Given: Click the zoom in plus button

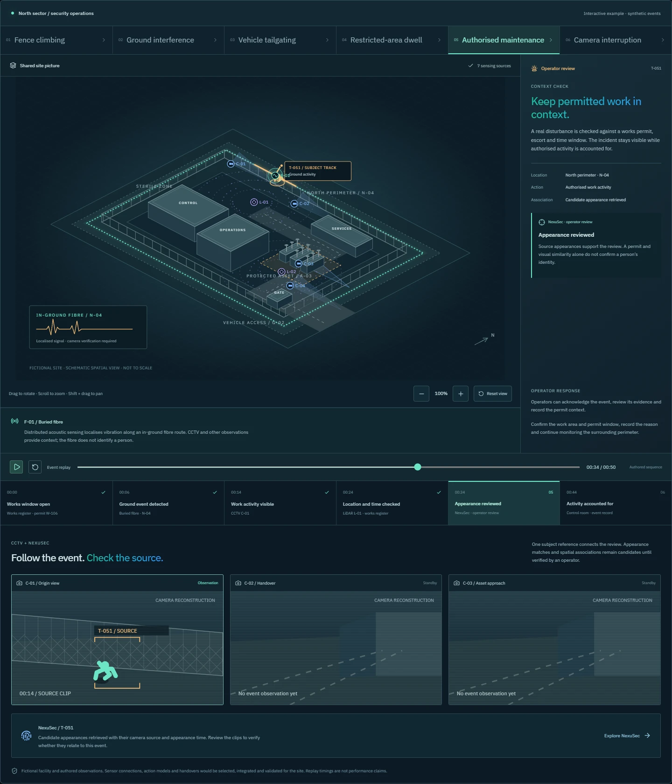Looking at the screenshot, I should coord(461,394).
